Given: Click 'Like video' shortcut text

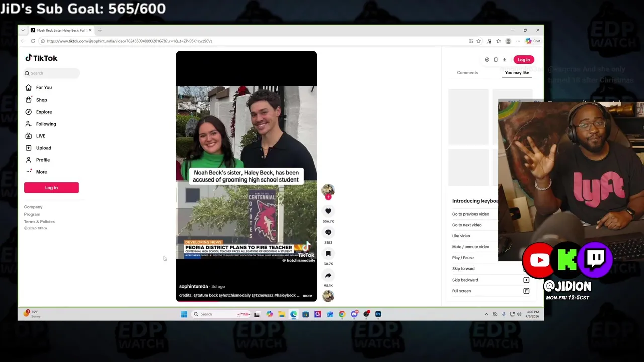Looking at the screenshot, I should click(x=461, y=236).
